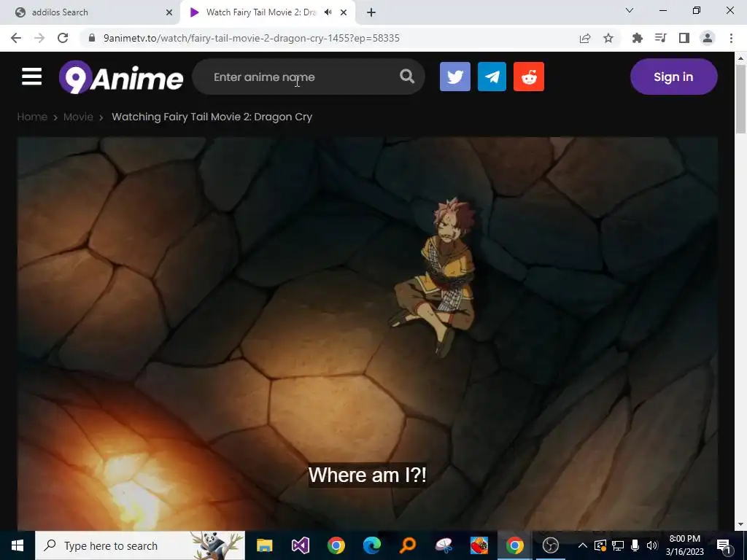Close the Fairy Tail Movie tab
The image size is (747, 560).
[344, 12]
